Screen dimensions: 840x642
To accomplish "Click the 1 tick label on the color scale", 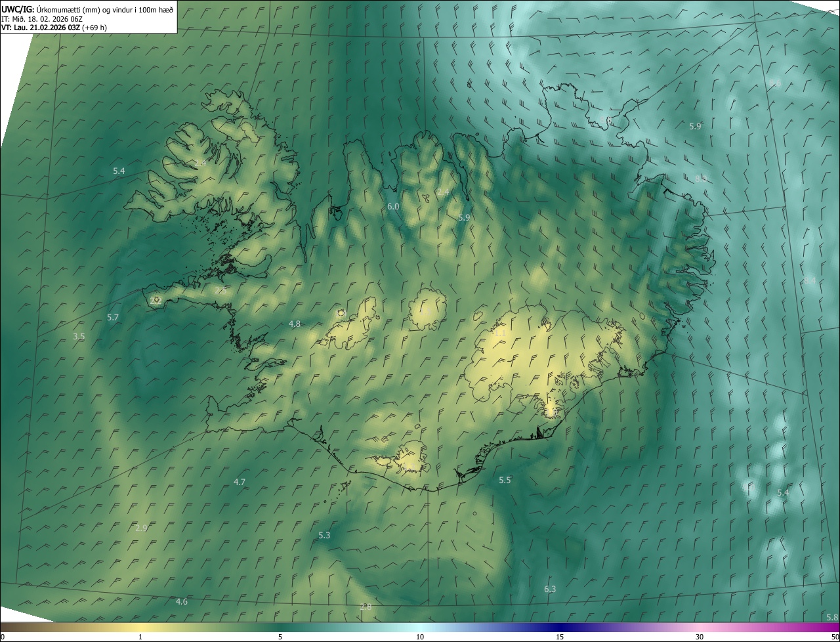I will click(140, 637).
